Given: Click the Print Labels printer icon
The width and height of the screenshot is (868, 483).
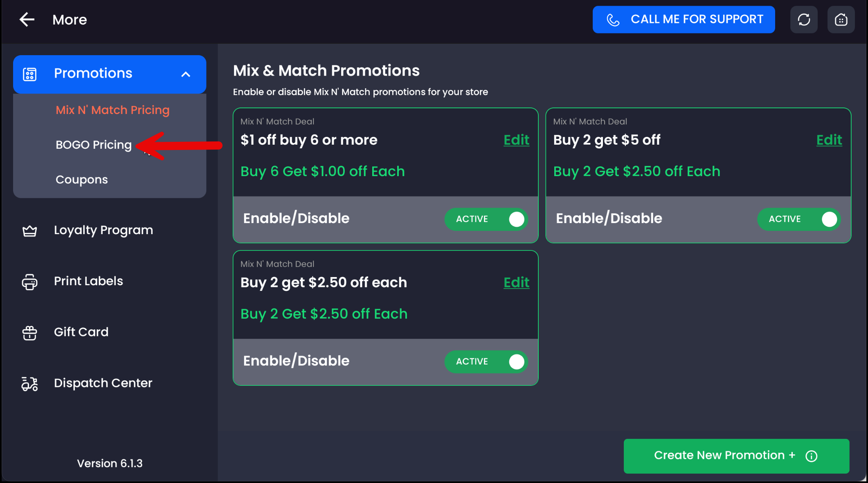Looking at the screenshot, I should 29,282.
